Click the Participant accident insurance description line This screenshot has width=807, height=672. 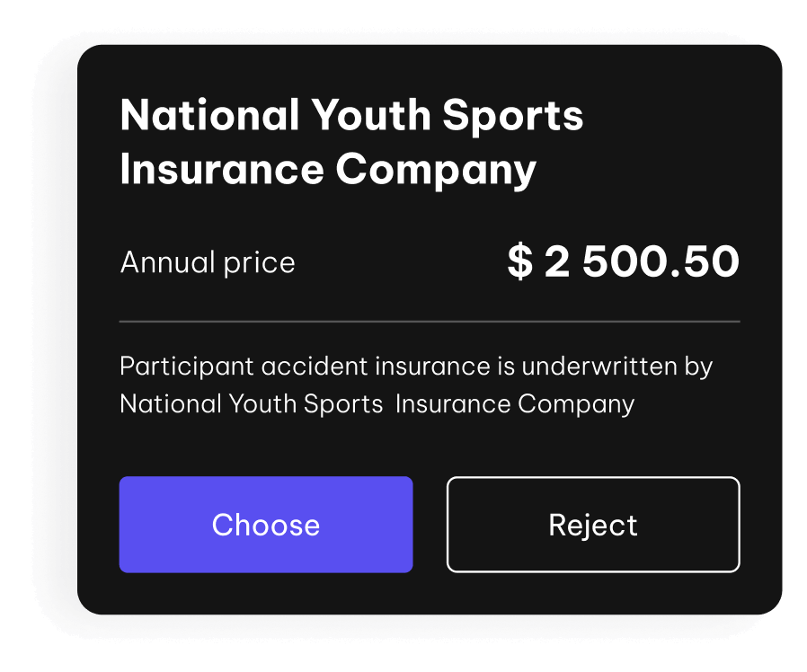[x=416, y=367]
